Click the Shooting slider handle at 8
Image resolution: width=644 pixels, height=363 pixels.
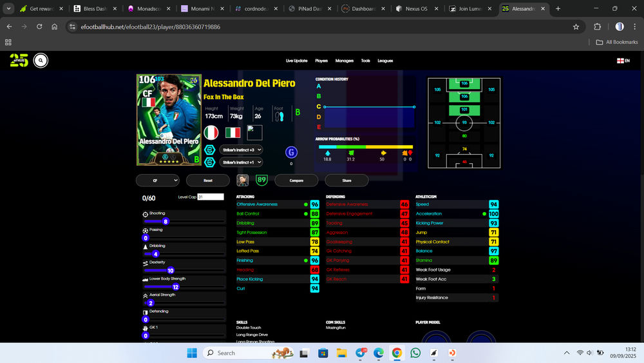coord(166,222)
